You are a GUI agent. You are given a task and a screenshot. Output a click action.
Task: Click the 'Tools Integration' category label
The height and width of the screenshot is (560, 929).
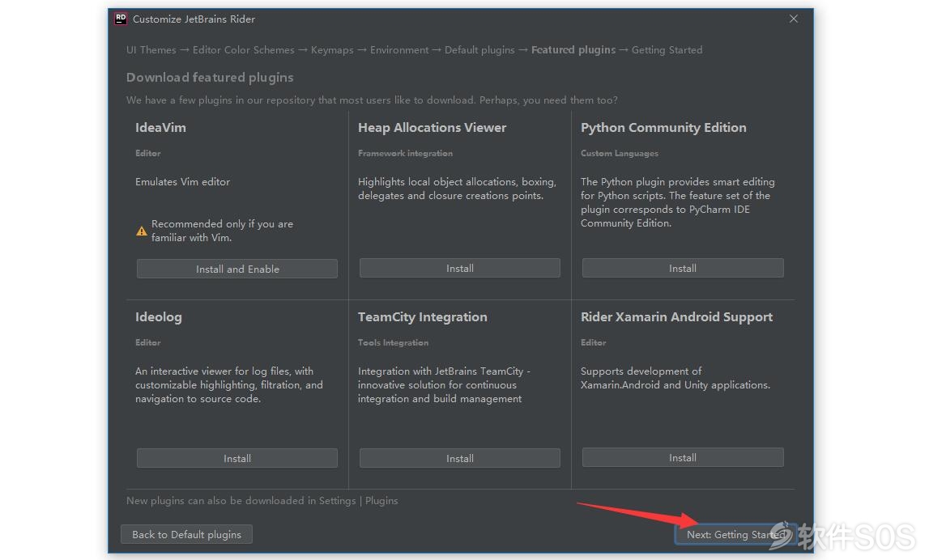(393, 342)
